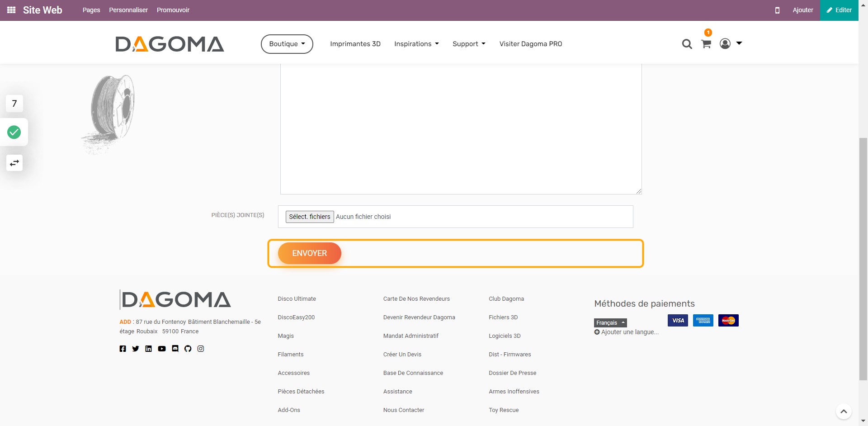The height and width of the screenshot is (426, 868).
Task: Open the Discord footer icon
Action: click(175, 349)
